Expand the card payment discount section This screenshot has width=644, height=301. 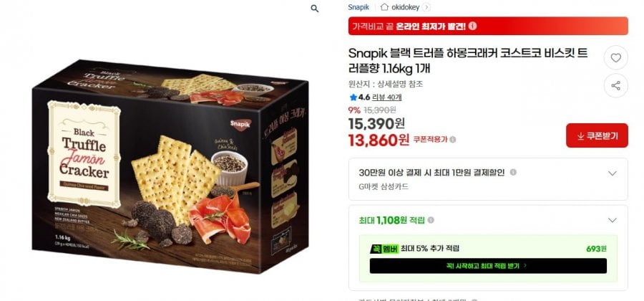pyautogui.click(x=612, y=173)
